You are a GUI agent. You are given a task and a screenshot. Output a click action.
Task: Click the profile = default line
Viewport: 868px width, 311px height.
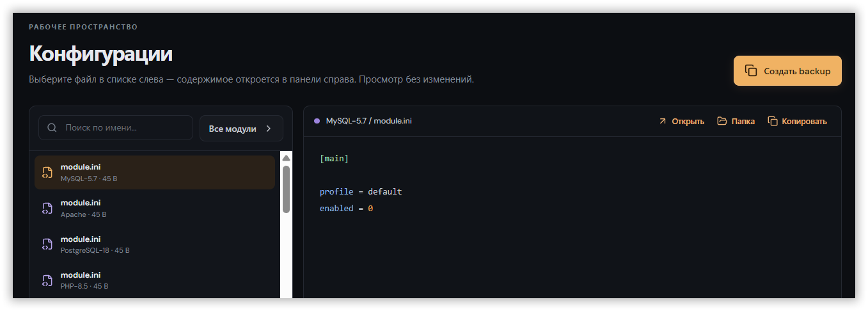click(361, 191)
